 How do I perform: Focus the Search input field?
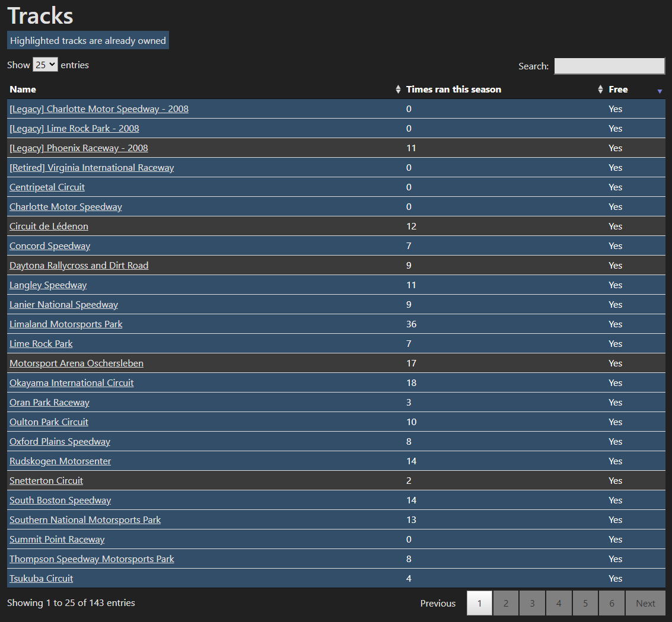(609, 66)
